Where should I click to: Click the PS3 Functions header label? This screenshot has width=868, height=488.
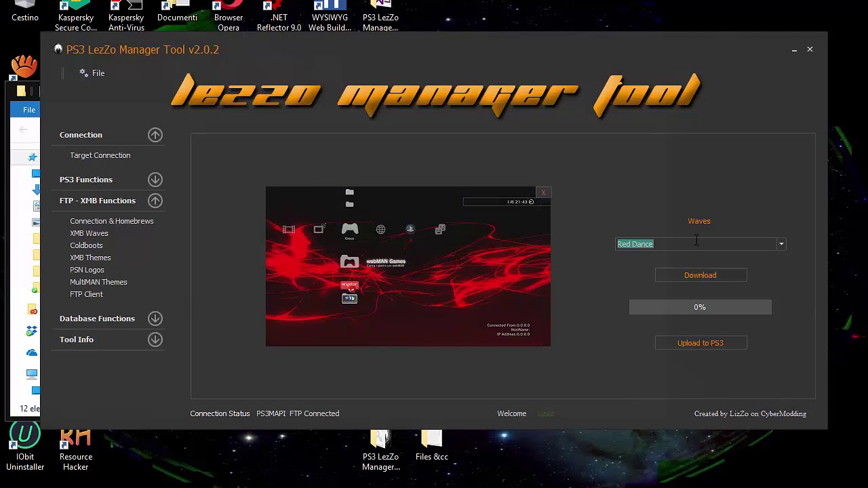point(85,180)
